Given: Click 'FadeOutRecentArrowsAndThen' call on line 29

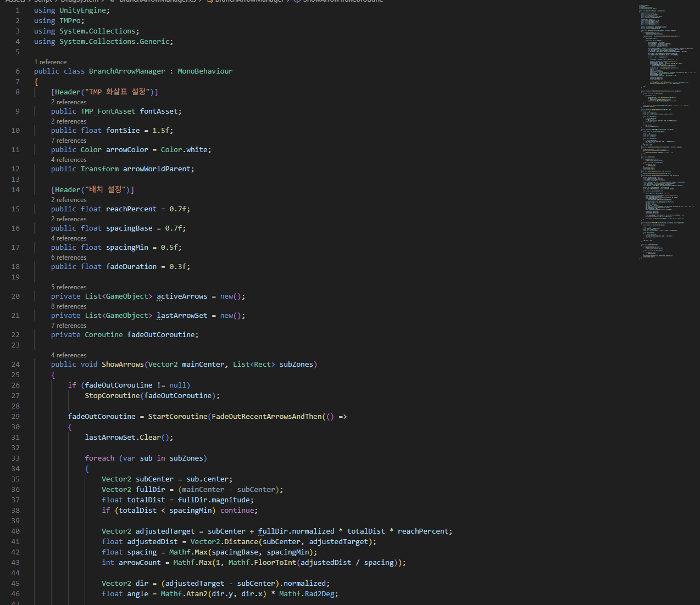Looking at the screenshot, I should tap(266, 417).
